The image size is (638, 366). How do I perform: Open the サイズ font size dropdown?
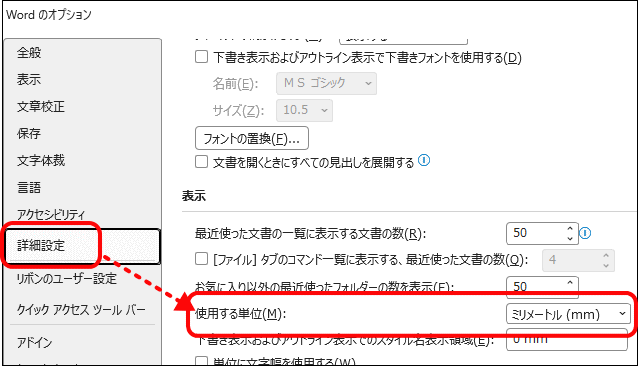304,110
